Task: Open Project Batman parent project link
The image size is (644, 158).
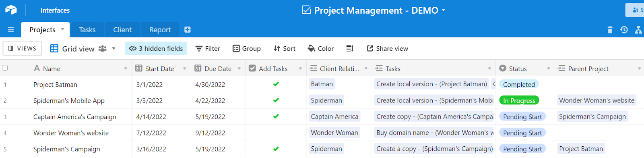Action: click(x=581, y=149)
